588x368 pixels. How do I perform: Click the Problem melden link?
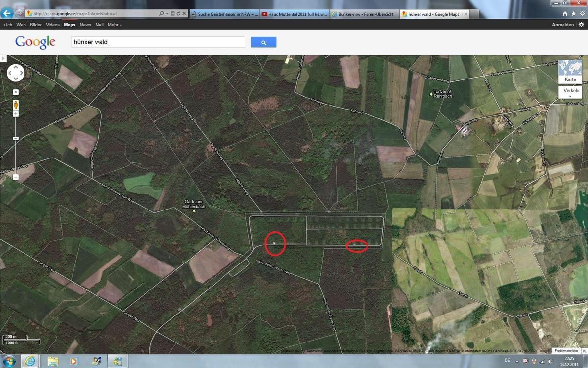click(x=566, y=351)
